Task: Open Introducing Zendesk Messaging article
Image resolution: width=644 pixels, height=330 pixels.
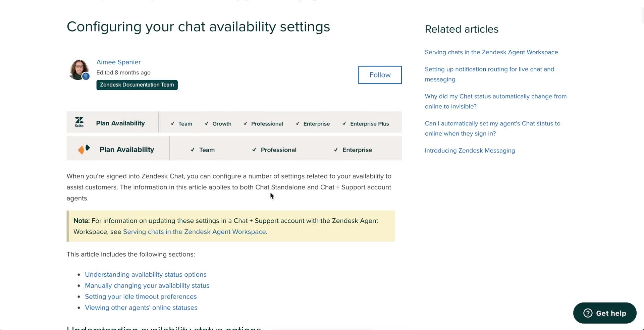Action: (470, 151)
